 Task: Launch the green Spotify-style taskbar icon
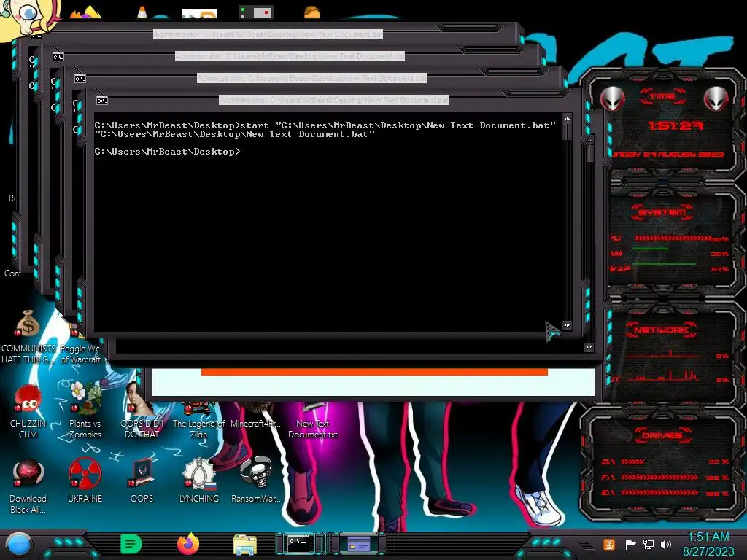click(131, 544)
